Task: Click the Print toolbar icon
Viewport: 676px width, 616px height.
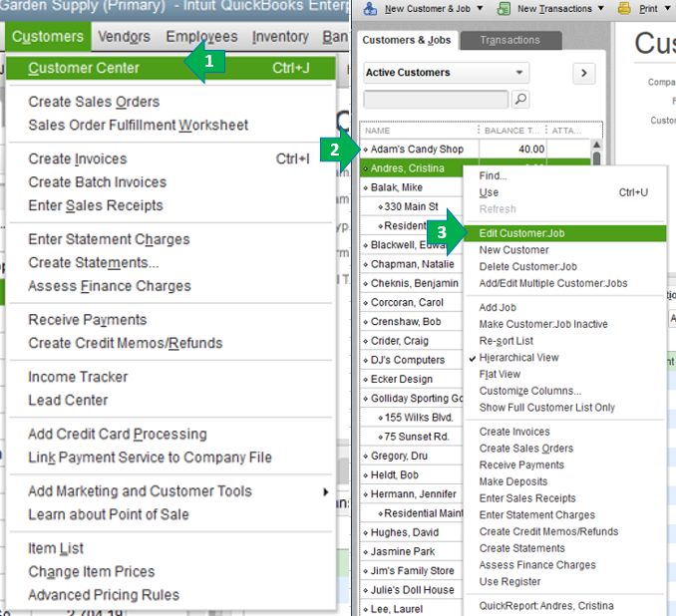Action: pos(624,8)
